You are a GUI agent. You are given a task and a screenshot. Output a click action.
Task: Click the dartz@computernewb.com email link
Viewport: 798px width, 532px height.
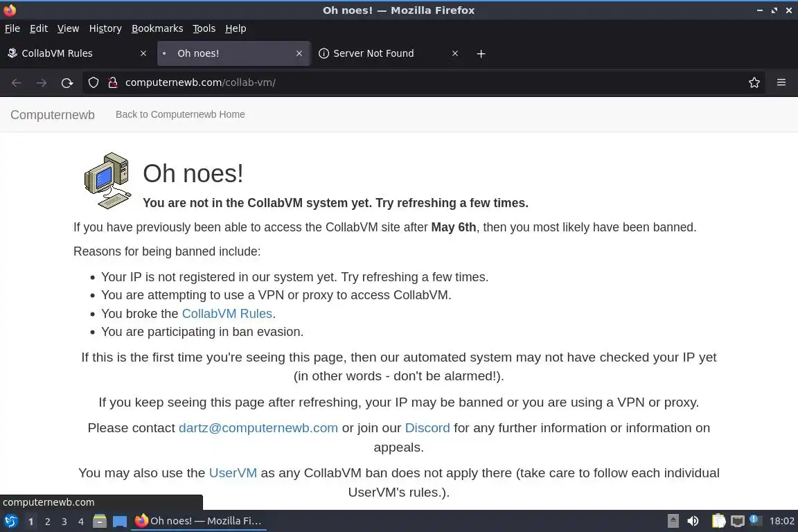tap(258, 428)
